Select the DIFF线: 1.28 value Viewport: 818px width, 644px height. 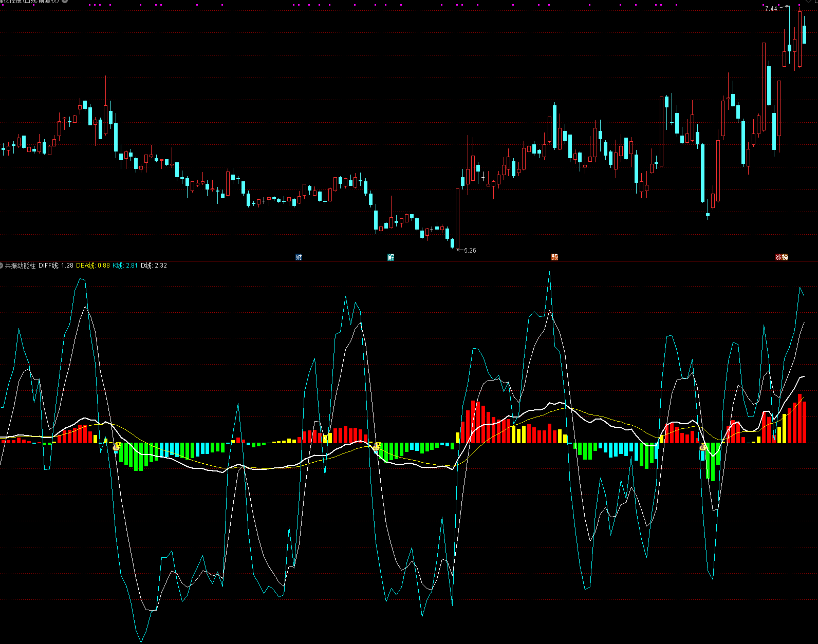pyautogui.click(x=56, y=266)
